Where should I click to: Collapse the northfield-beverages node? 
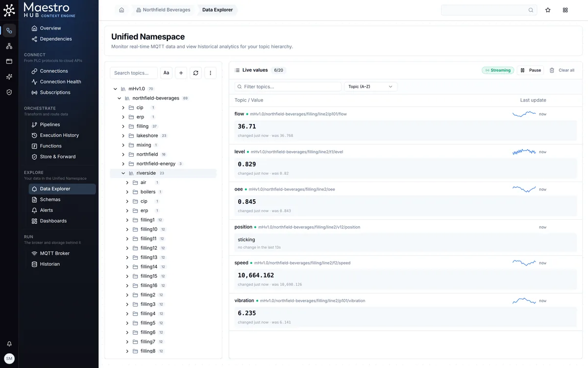coord(119,98)
